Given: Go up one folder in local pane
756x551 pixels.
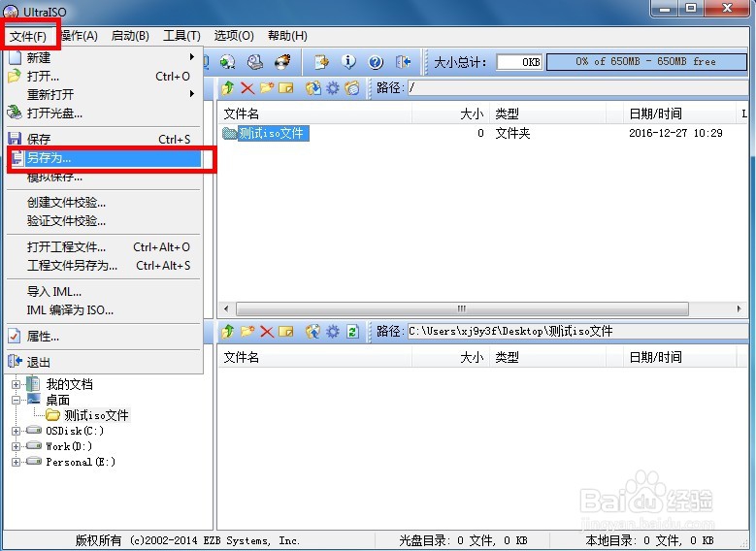Looking at the screenshot, I should coord(227,331).
